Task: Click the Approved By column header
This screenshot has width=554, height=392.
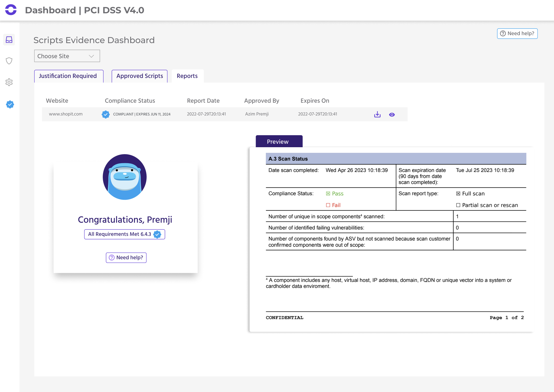Action: [262, 101]
